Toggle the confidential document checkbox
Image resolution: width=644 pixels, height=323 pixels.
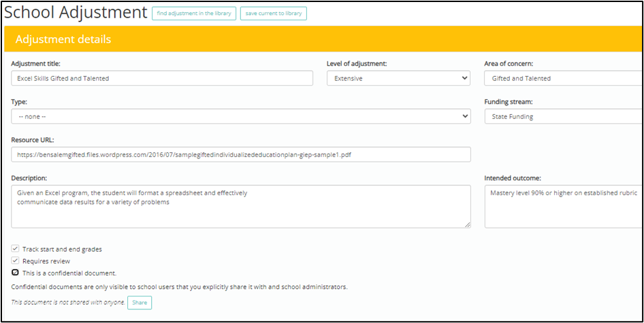[x=15, y=272]
